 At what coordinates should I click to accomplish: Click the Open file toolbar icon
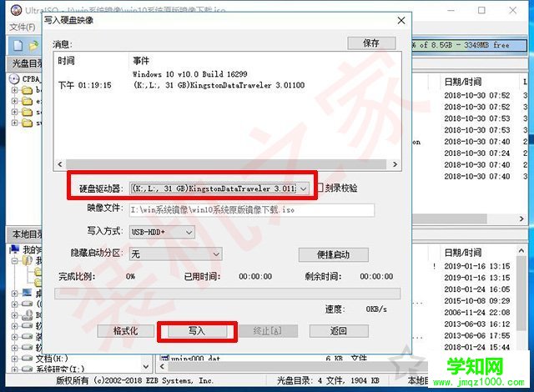click(x=33, y=46)
